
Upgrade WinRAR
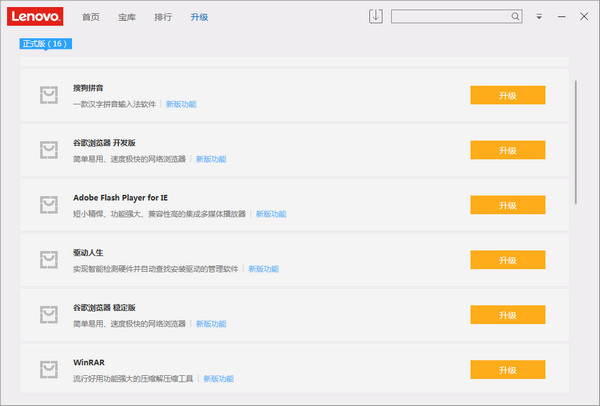click(x=507, y=370)
